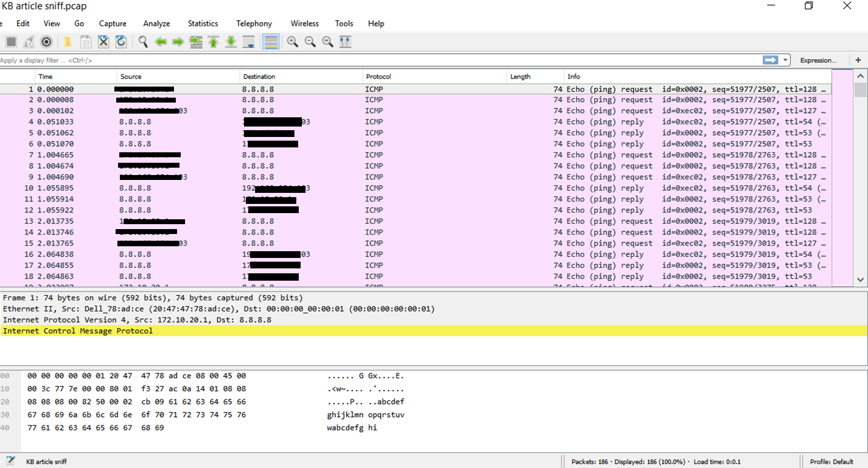Screen dimensions: 868x468
Task: Reload this capture file
Action: 121,42
